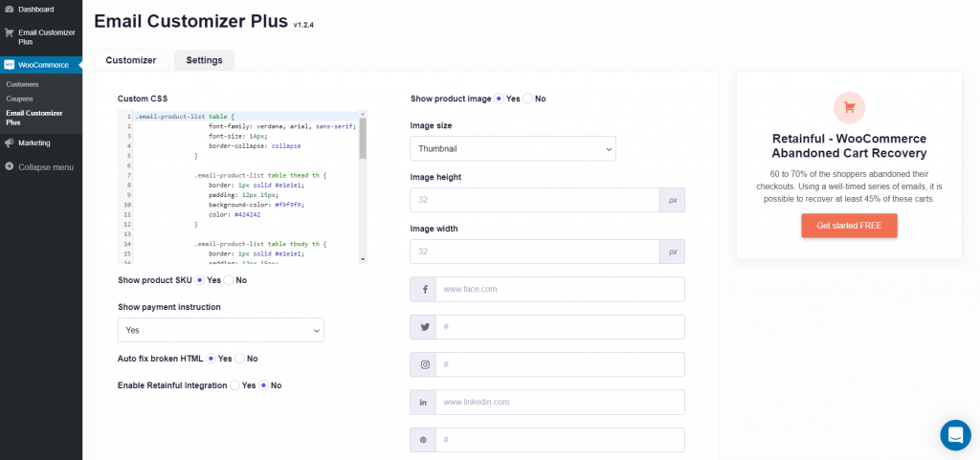Screen dimensions: 980x460
Task: Open the Image size Thumbnail dropdown
Action: (x=513, y=148)
